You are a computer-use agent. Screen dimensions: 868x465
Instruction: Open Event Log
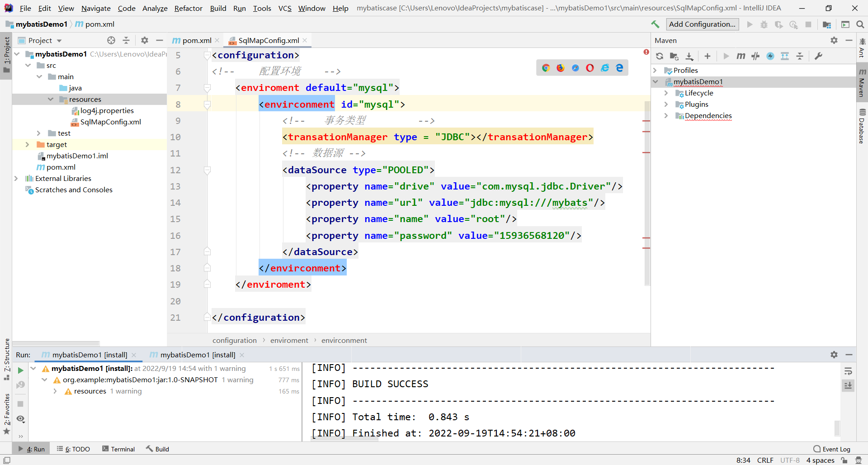pyautogui.click(x=832, y=449)
